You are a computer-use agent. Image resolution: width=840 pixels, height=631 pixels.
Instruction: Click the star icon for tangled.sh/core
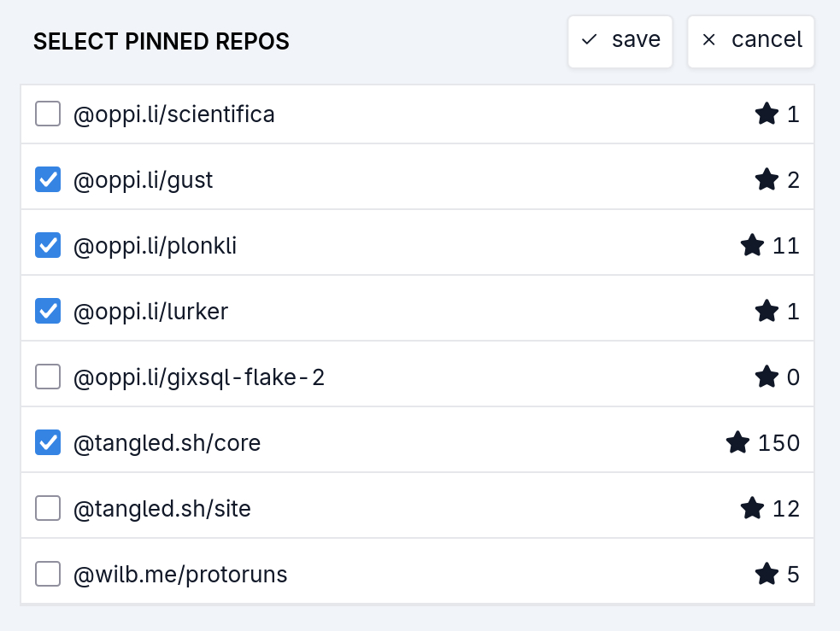[737, 442]
